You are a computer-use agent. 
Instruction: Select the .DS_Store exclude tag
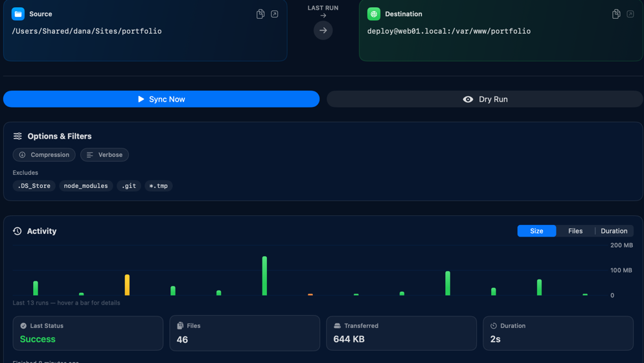point(34,186)
